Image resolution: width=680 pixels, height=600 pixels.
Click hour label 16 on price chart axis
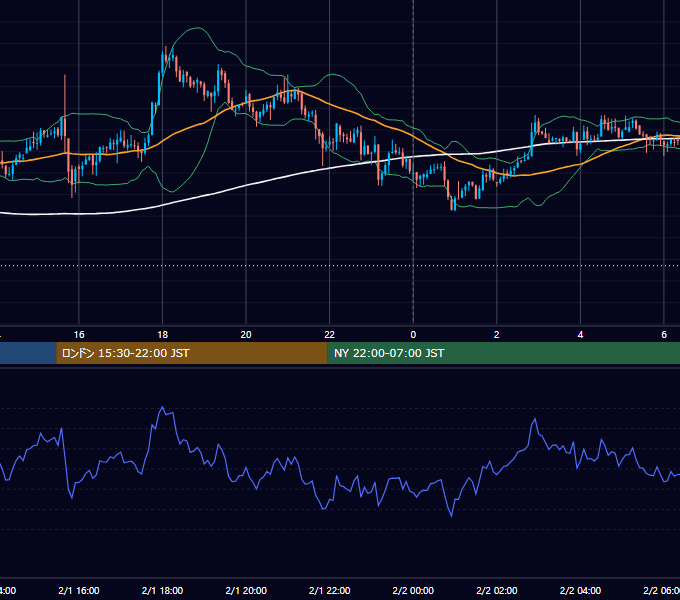[79, 335]
